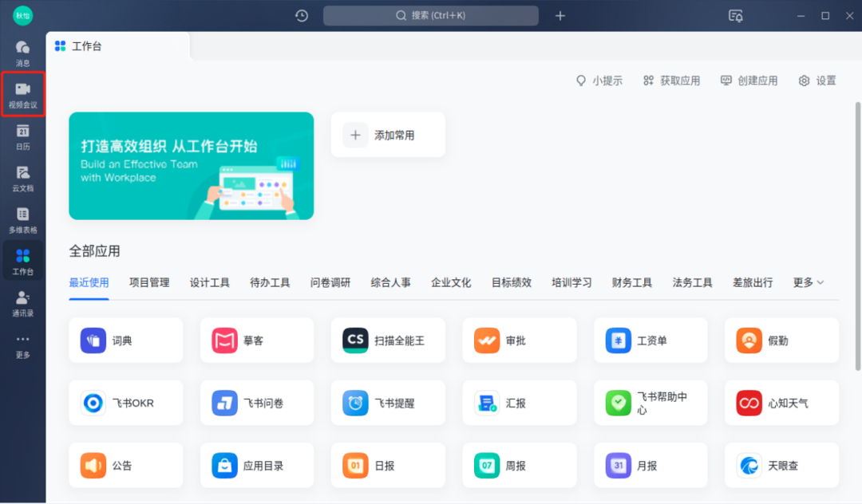Open Video Meeting in the sidebar

[x=22, y=94]
